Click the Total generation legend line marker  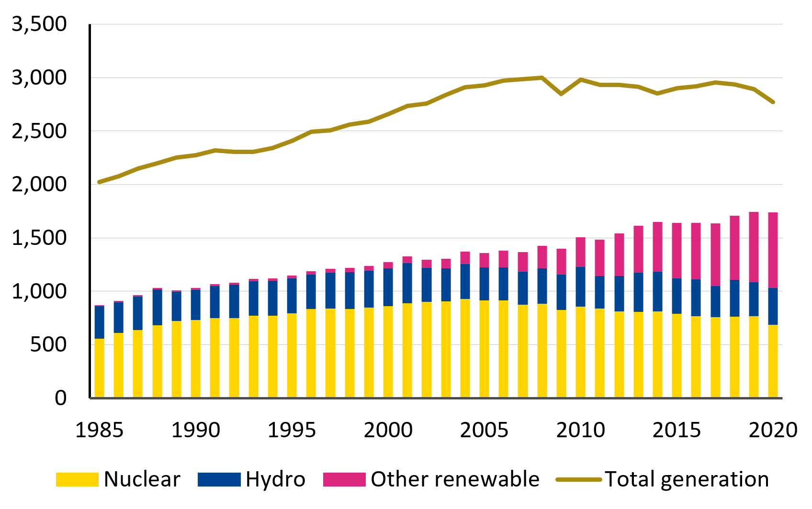click(x=578, y=479)
